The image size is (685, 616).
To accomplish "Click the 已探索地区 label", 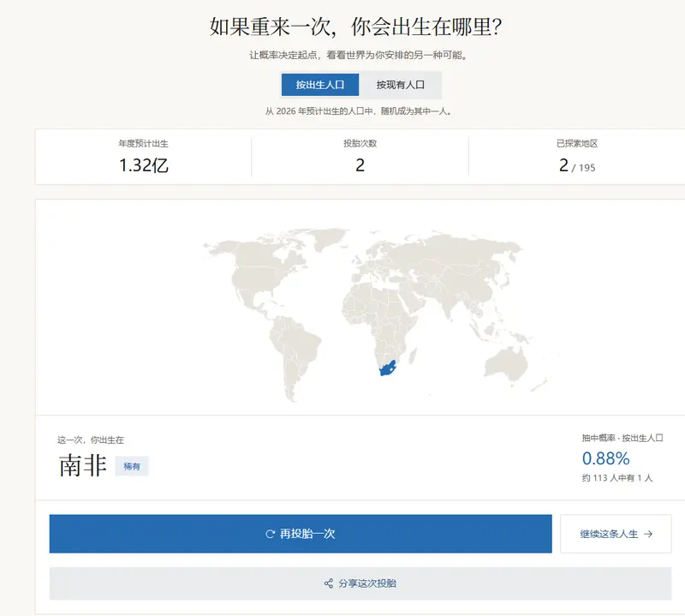I will [x=577, y=143].
